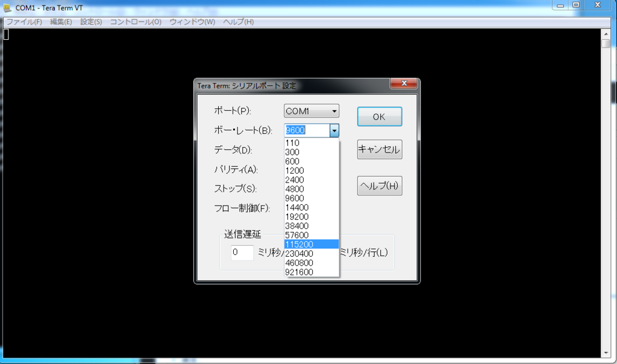
Task: Select highlighted 115200 baud rate
Action: (x=312, y=244)
